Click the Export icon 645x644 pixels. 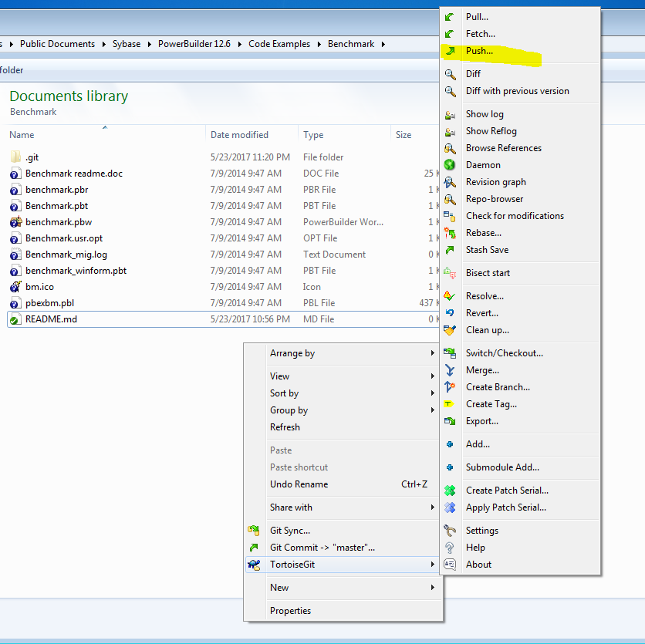(x=450, y=421)
